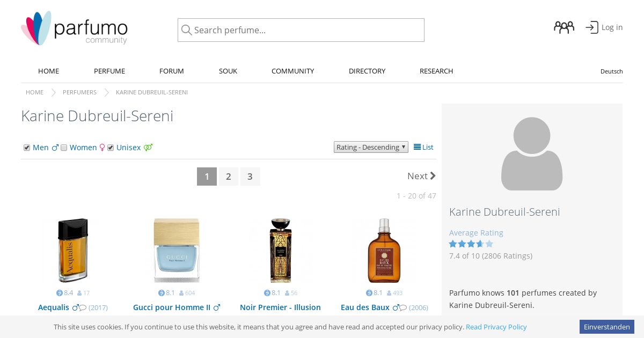644x338 pixels.
Task: Click the female symbol next to Women
Action: click(102, 148)
